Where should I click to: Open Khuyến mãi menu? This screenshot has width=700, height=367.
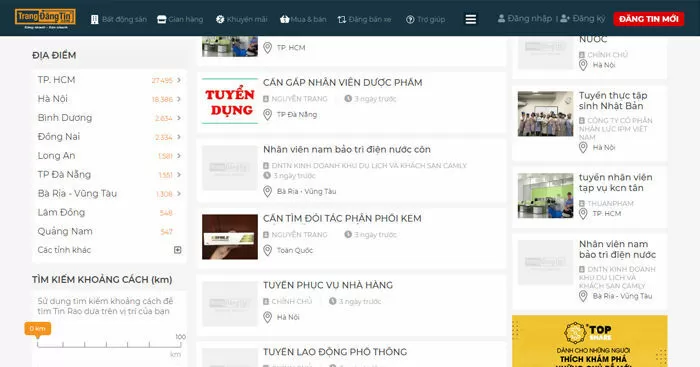[x=242, y=19]
